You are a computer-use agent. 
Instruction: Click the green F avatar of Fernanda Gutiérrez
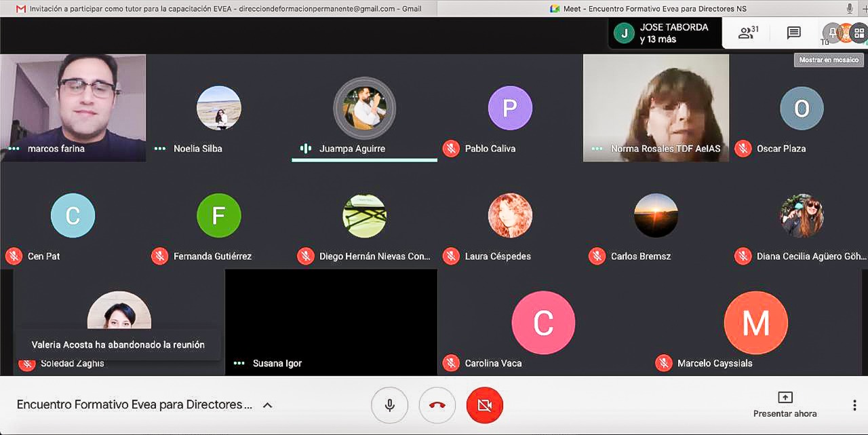coord(218,216)
